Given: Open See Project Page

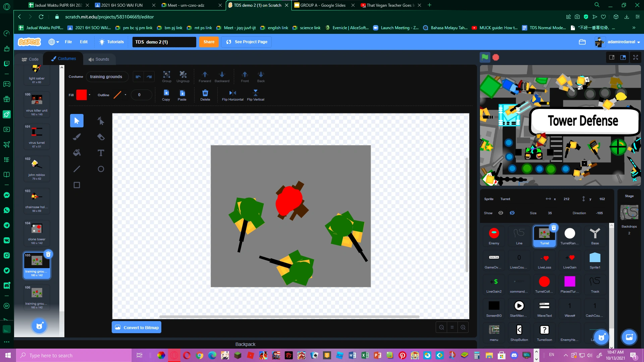Looking at the screenshot, I should click(246, 42).
